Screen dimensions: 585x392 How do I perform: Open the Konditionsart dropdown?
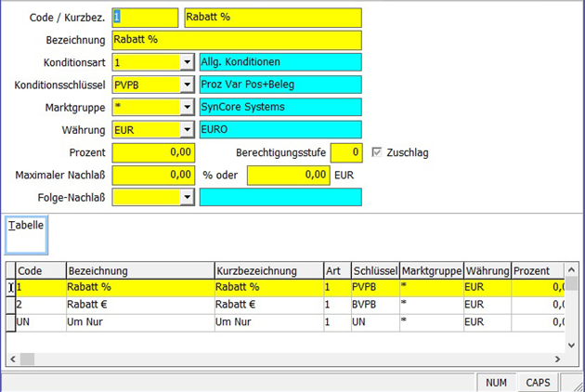(187, 63)
